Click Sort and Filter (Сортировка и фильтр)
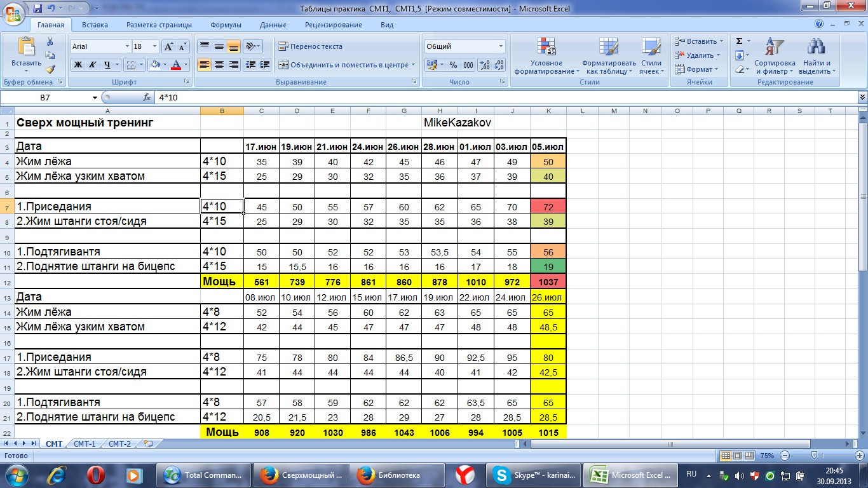The image size is (868, 488). pos(774,56)
